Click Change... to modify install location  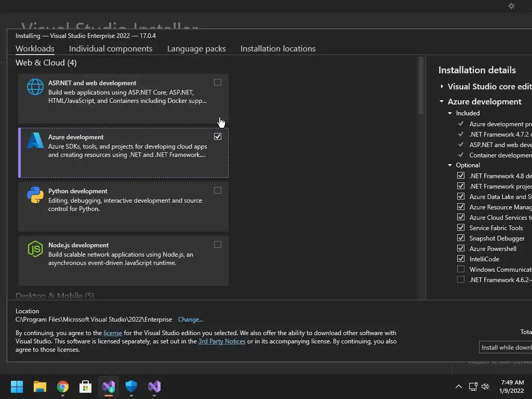(190, 320)
